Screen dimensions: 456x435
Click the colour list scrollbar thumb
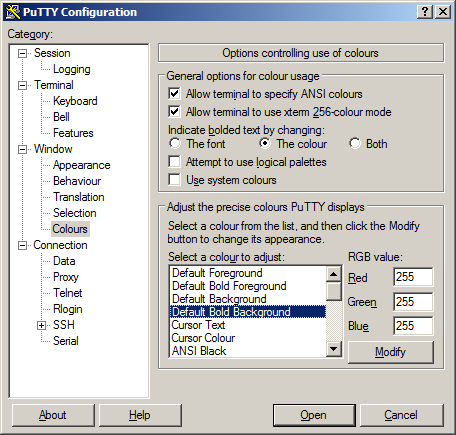334,291
